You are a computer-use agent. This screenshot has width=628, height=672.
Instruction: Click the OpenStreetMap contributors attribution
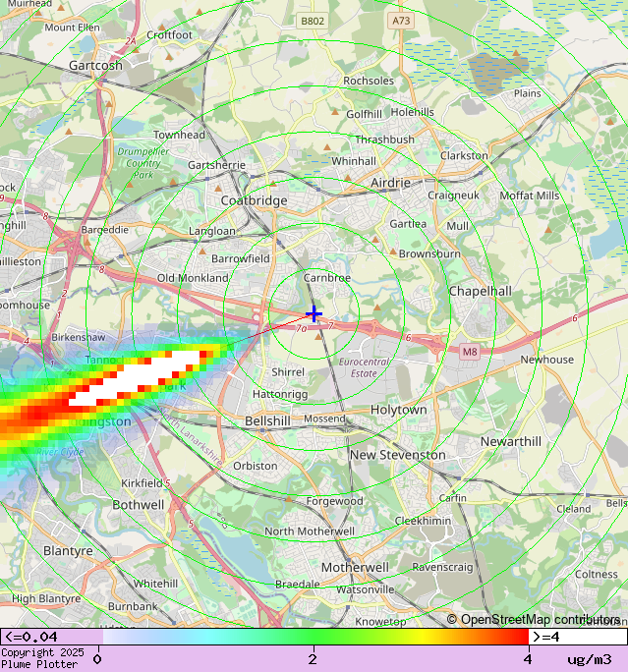(534, 619)
